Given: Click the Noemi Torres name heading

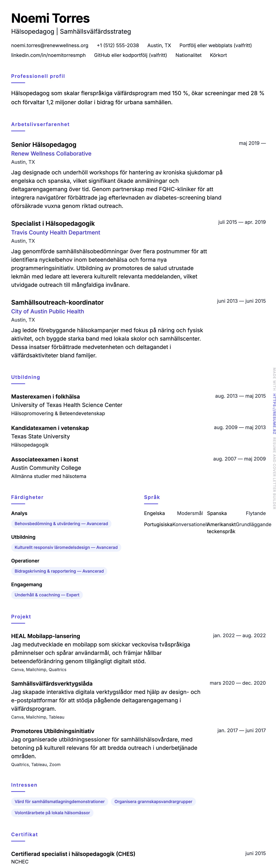Looking at the screenshot, I should click(x=50, y=18).
